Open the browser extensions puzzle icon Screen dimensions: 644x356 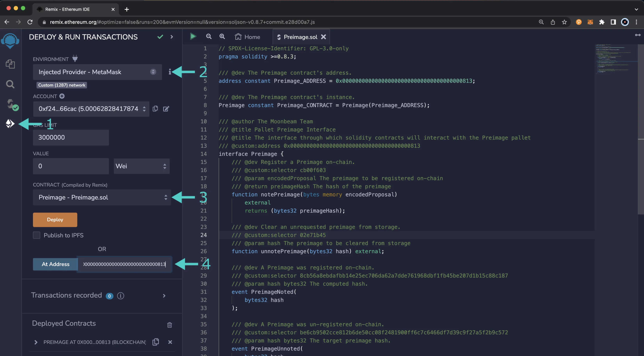[x=602, y=22]
